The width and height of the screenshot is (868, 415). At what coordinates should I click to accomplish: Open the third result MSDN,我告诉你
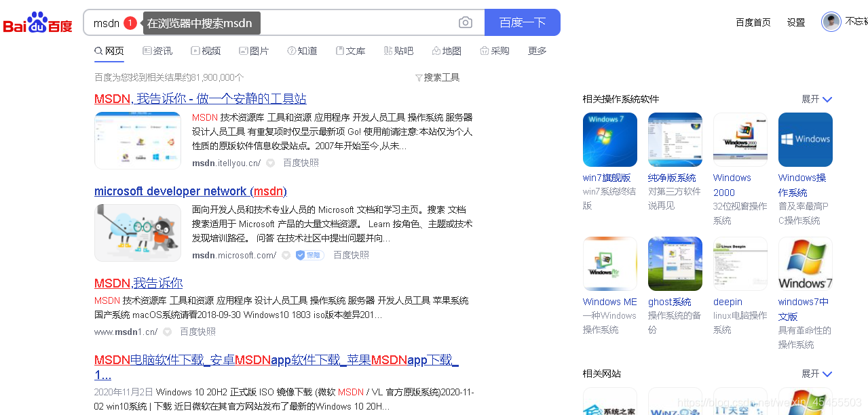click(138, 283)
